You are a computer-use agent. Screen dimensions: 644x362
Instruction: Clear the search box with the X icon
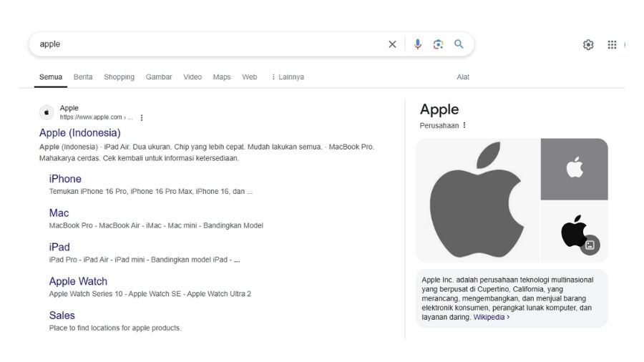[392, 44]
